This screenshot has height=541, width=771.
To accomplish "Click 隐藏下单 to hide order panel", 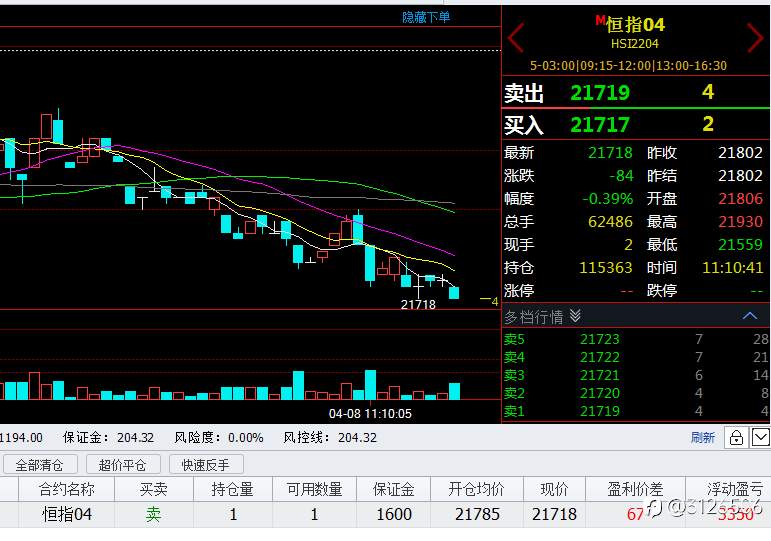I will pos(426,17).
